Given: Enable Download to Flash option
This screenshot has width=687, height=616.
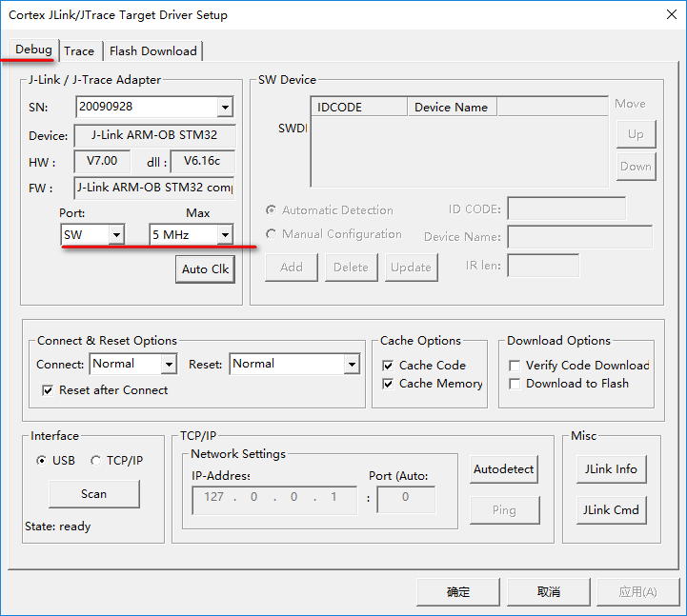Looking at the screenshot, I should [515, 384].
